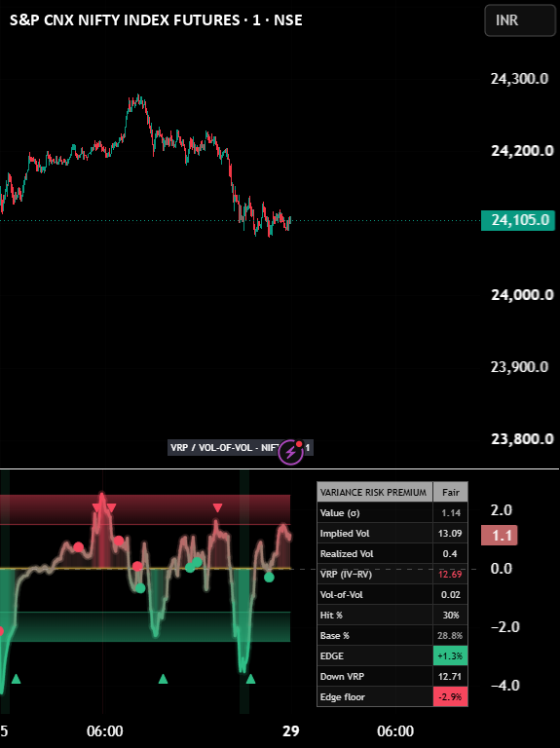Click the 23,900.0 price axis label
The height and width of the screenshot is (748, 560).
tap(519, 366)
